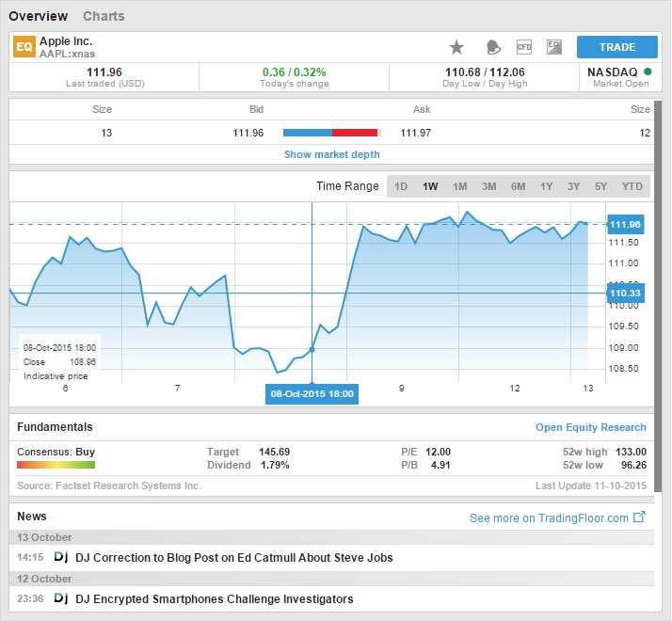Click Source: Factset Research Systems Inc.
The image size is (672, 621).
click(109, 486)
